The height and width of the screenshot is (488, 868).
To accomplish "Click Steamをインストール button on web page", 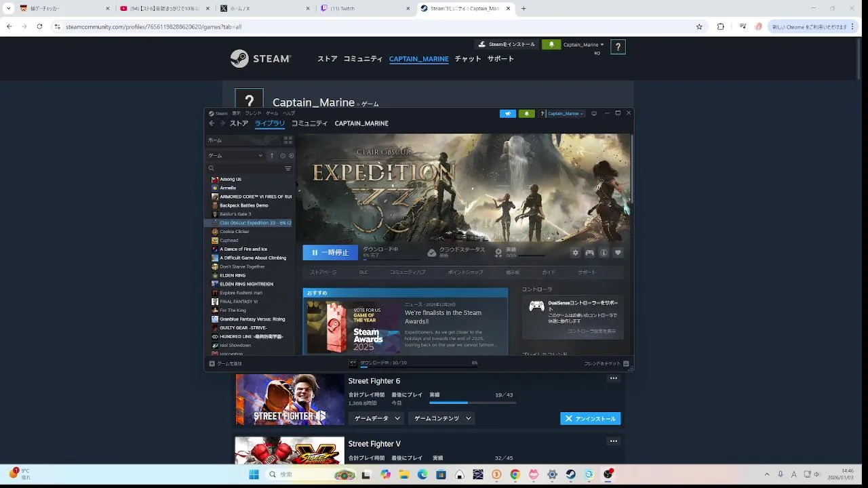I will coord(507,44).
